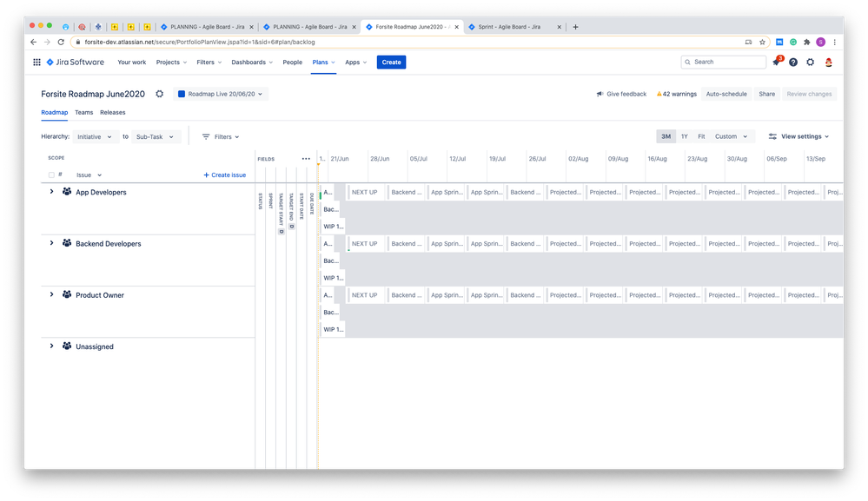Click the 42 warnings text
Image resolution: width=868 pixels, height=501 pixels.
coord(679,94)
